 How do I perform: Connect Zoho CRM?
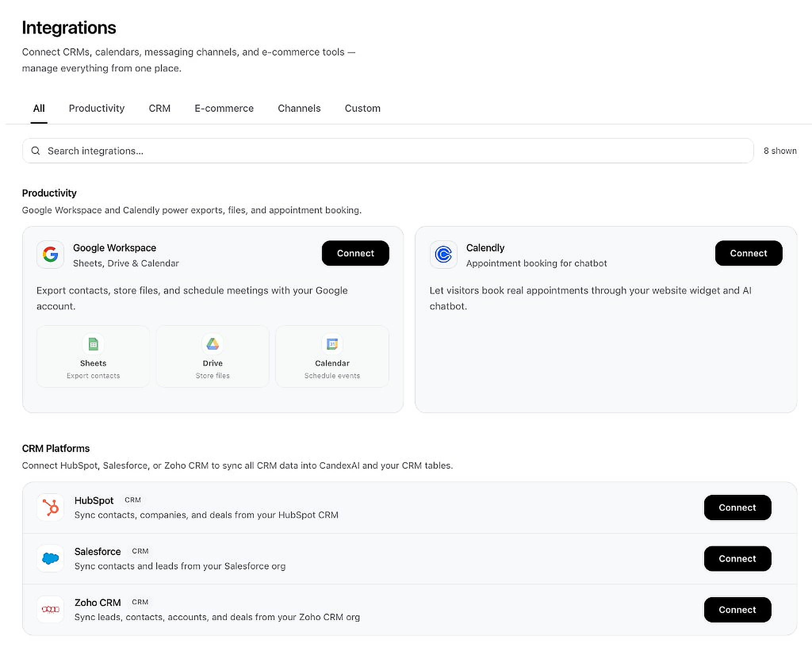(737, 610)
